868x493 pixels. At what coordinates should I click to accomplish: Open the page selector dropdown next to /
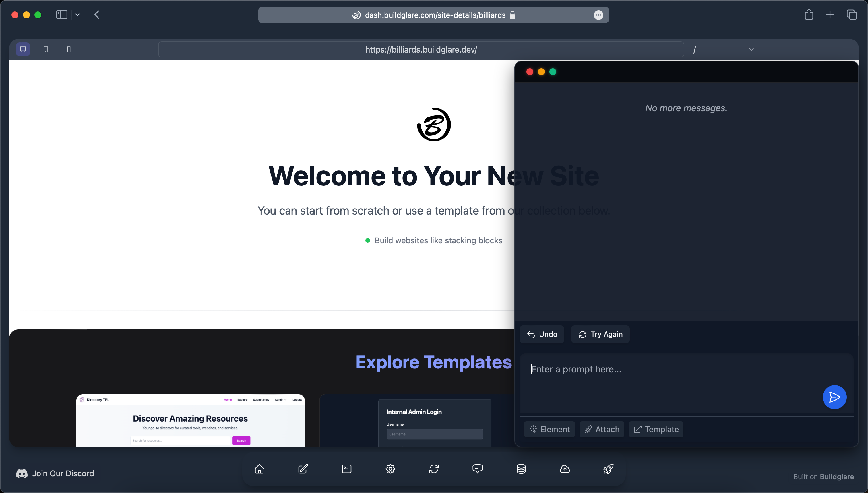tap(751, 49)
